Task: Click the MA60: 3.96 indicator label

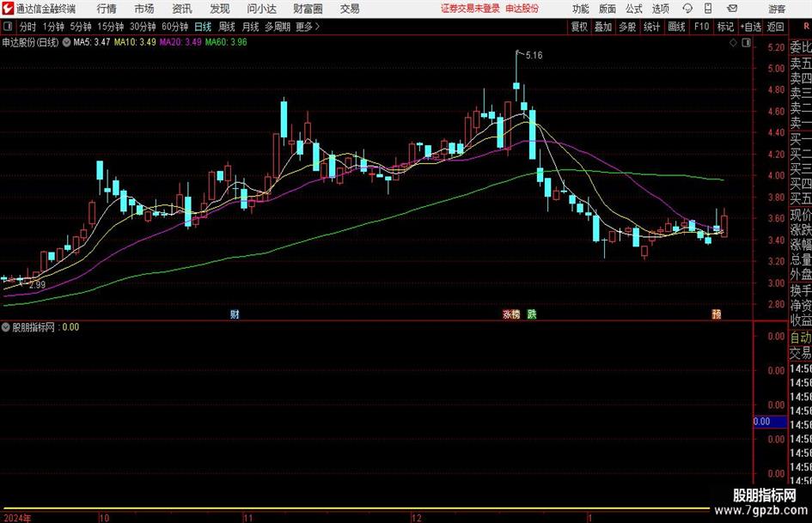Action: pos(226,42)
